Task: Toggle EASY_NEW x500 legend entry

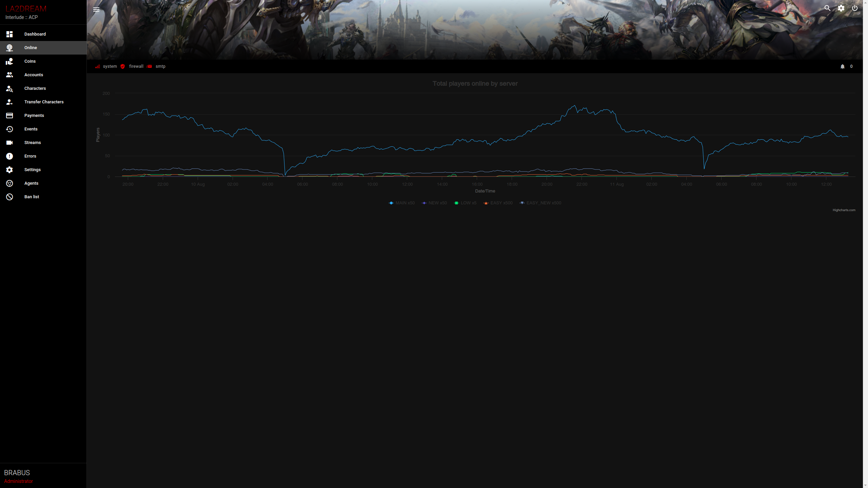Action: point(544,203)
